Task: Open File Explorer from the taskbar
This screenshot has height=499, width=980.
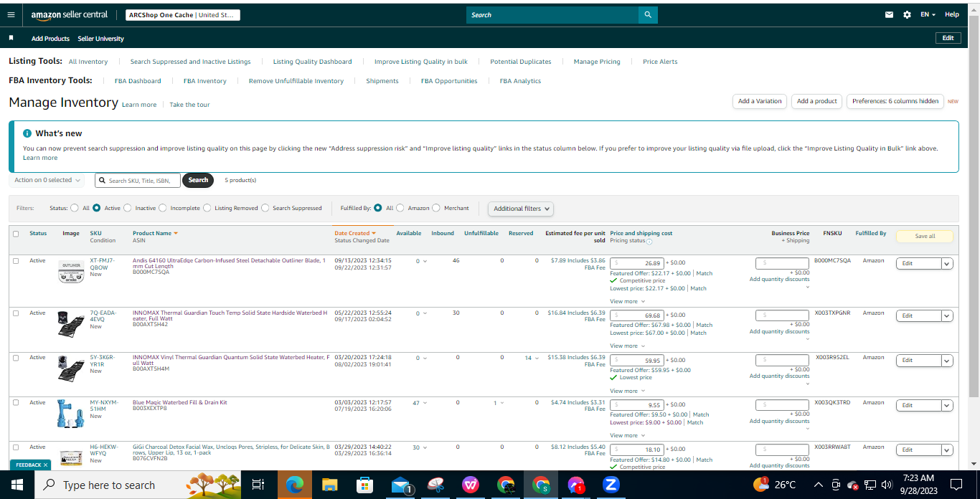Action: [329, 485]
